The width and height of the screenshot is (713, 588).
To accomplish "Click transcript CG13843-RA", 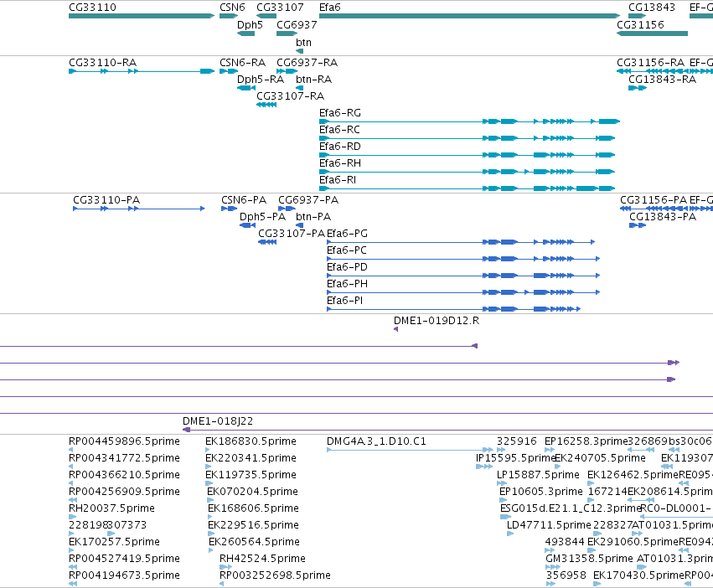I will [638, 88].
